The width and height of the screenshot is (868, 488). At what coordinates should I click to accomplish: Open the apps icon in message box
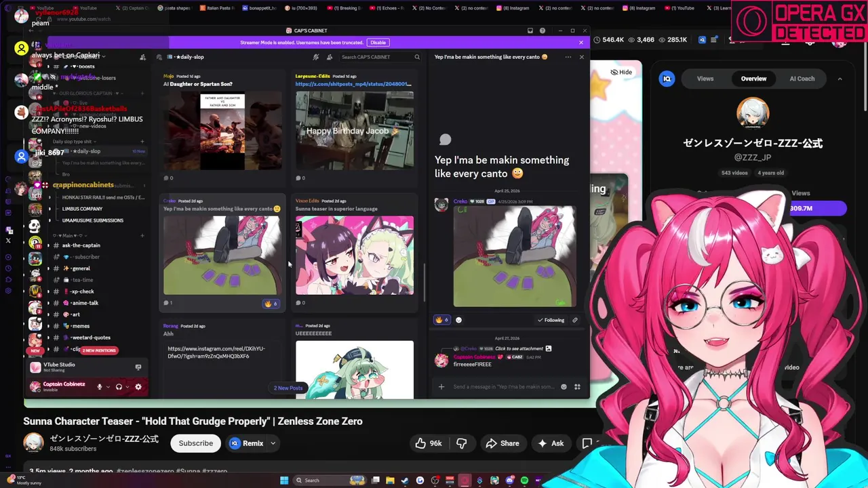[x=577, y=387]
